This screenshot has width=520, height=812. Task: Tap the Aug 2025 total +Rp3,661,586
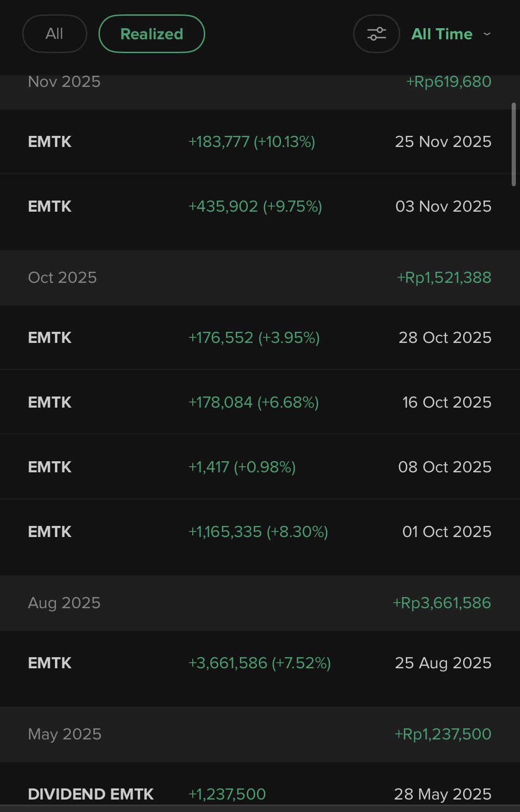442,603
